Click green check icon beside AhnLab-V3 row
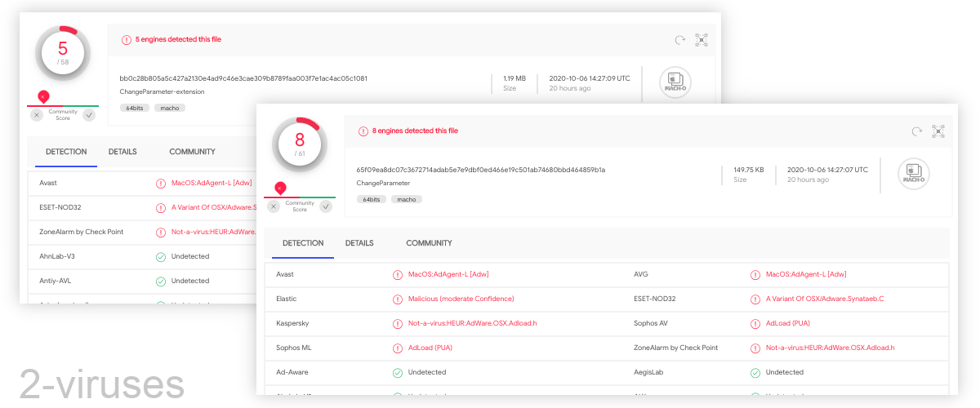 (x=161, y=257)
